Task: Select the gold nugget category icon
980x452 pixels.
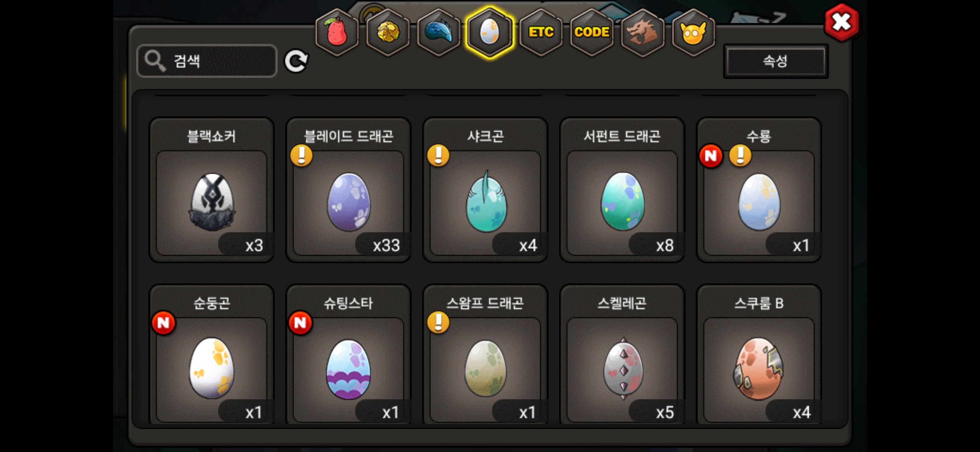Action: click(388, 32)
